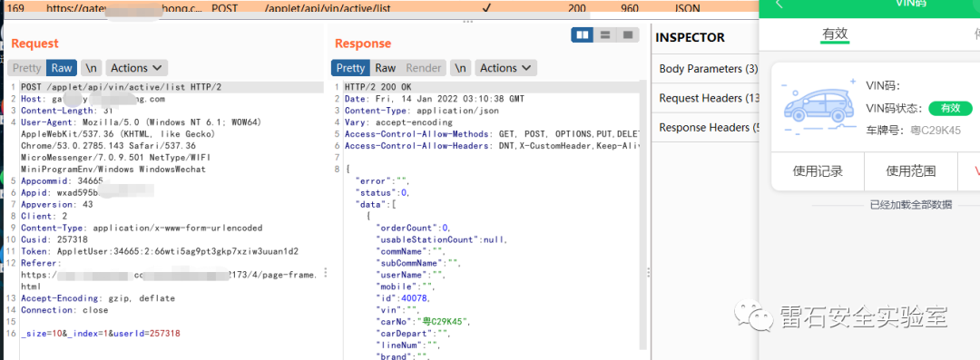Switch Request view to Pretty tab

pyautogui.click(x=27, y=68)
